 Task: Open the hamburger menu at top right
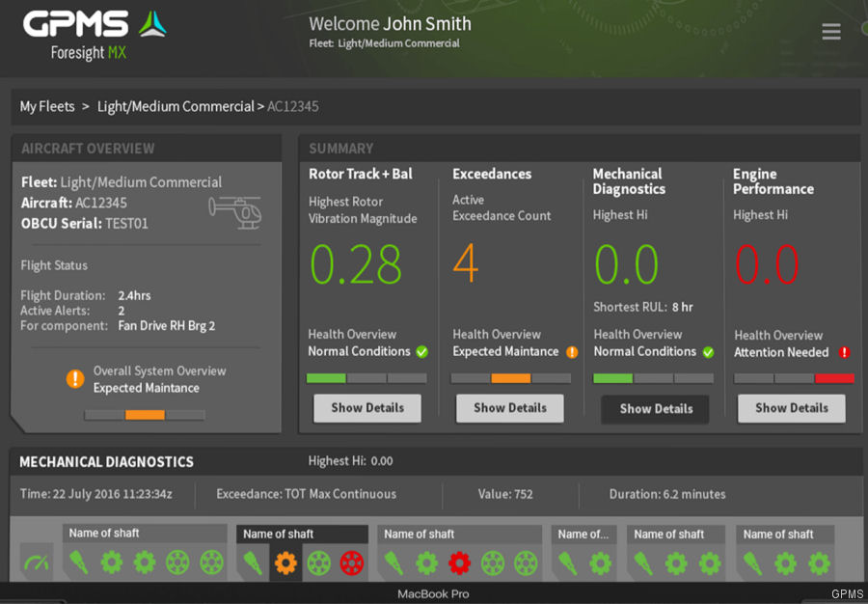coord(831,31)
